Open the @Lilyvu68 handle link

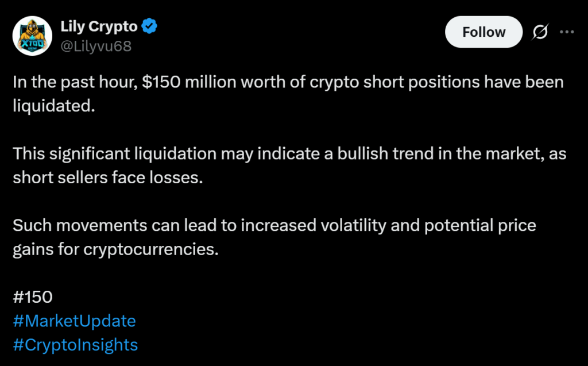[96, 46]
